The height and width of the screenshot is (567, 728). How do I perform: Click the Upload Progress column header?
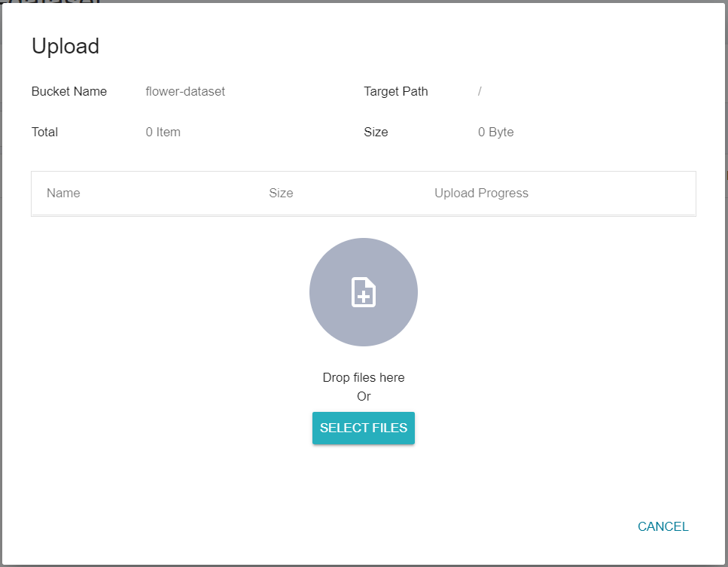click(x=481, y=194)
